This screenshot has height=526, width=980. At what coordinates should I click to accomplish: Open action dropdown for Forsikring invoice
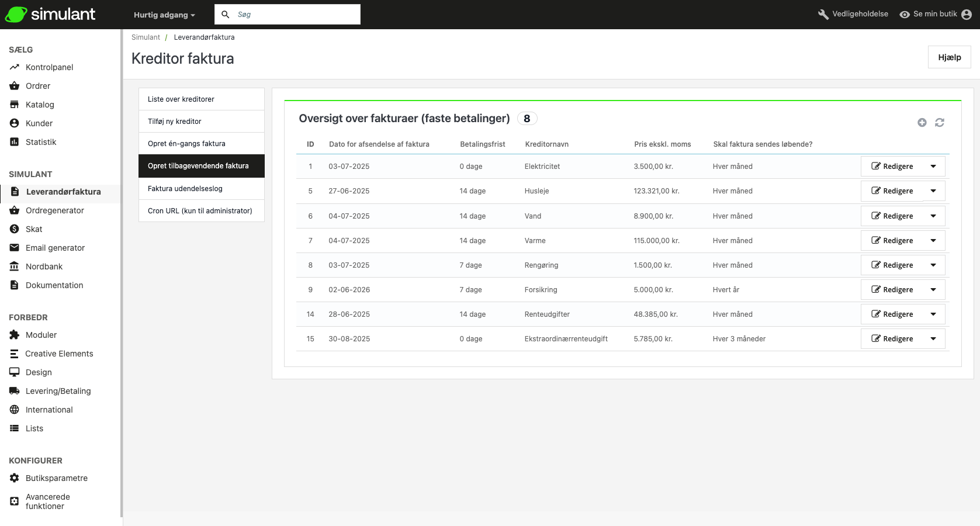click(x=933, y=290)
